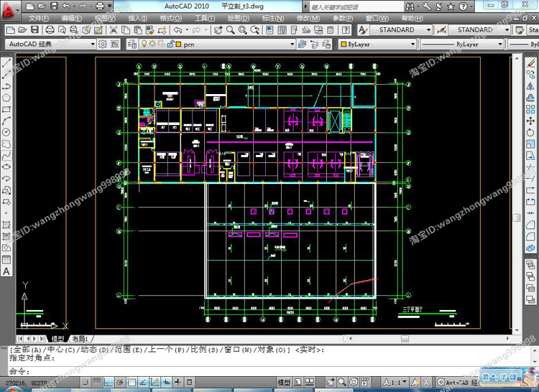Viewport: 539px width, 392px height.
Task: Select the Ellipse draw tool
Action: (6, 167)
